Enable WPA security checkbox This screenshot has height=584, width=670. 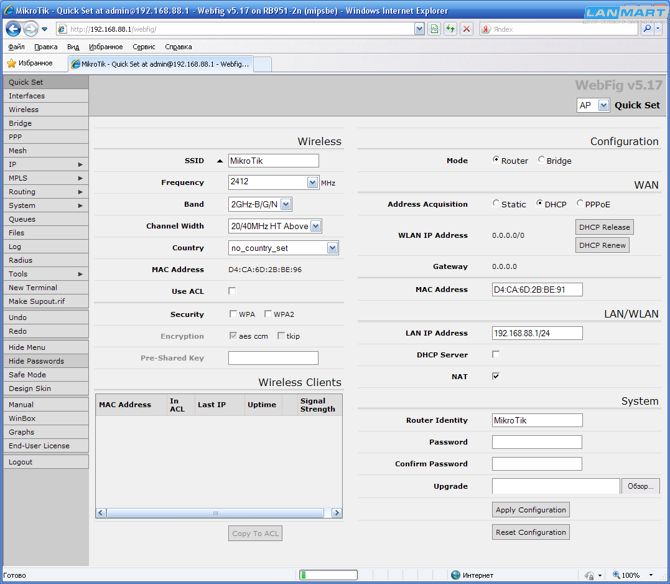tap(233, 314)
